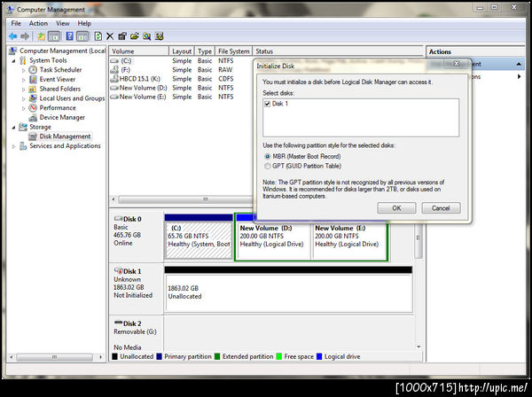The height and width of the screenshot is (397, 532).
Task: Go back using the blue Back arrow
Action: [13, 36]
